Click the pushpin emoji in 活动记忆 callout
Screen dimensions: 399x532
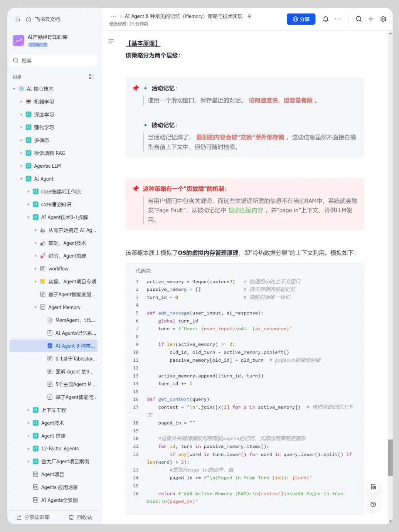click(x=136, y=88)
